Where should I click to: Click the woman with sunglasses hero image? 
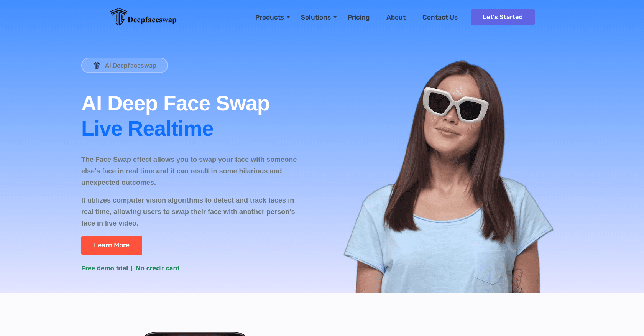tap(449, 176)
